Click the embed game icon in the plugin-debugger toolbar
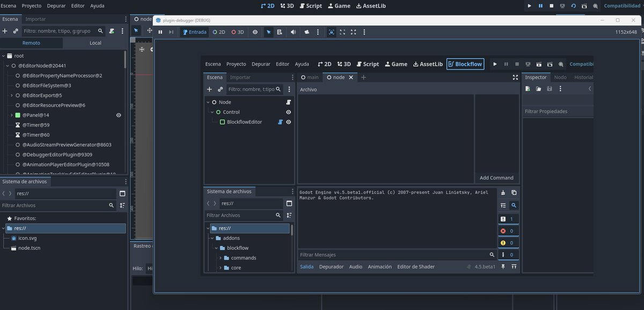Viewport: 644px width, 310px height. 331,32
